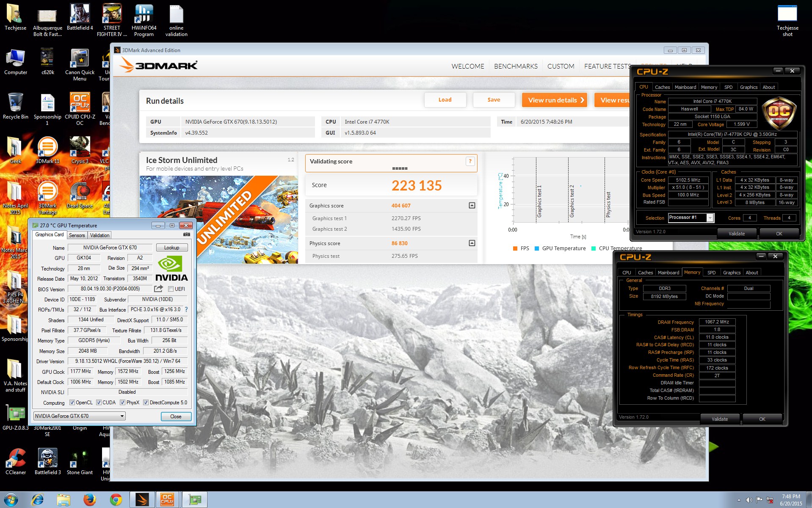Launch Dead Space shortcut

(x=80, y=195)
